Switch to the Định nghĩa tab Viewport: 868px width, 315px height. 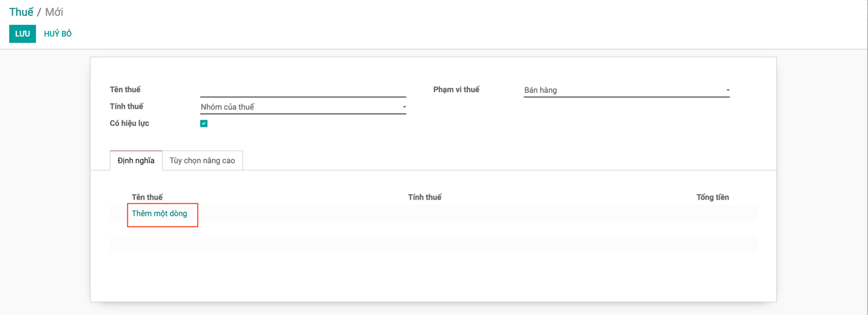(x=136, y=160)
